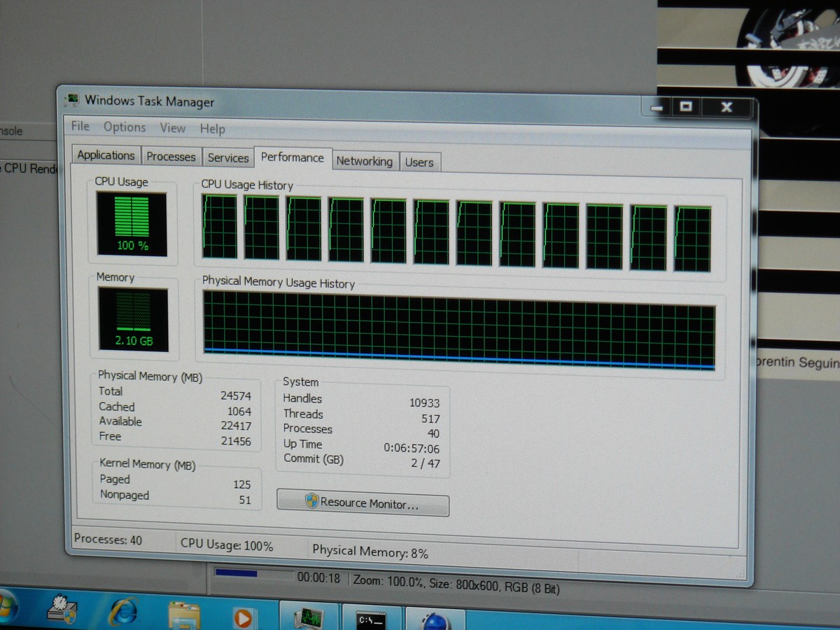Image resolution: width=840 pixels, height=630 pixels.
Task: Open Internet Explorer from the taskbar
Action: (x=124, y=610)
